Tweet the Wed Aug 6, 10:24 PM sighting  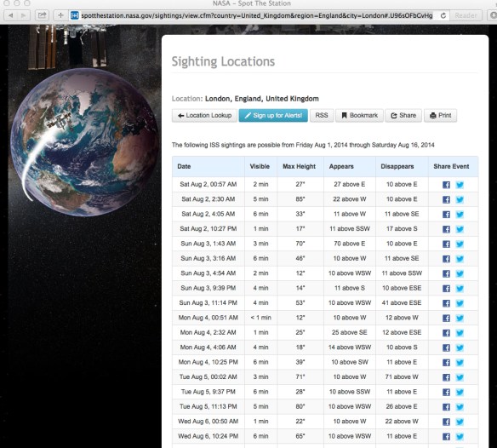460,437
